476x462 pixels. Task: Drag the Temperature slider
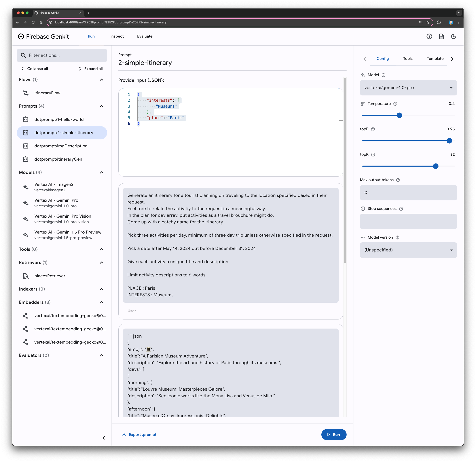(399, 115)
